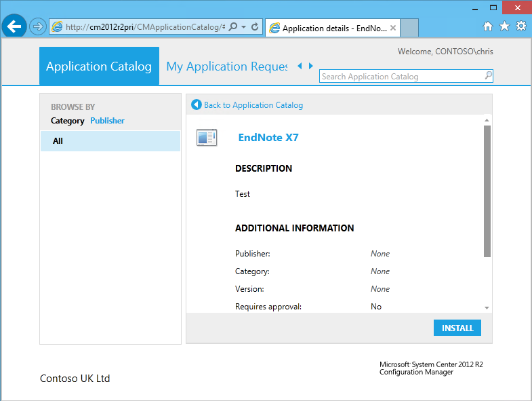Switch to My Application Requests tab

(x=226, y=66)
